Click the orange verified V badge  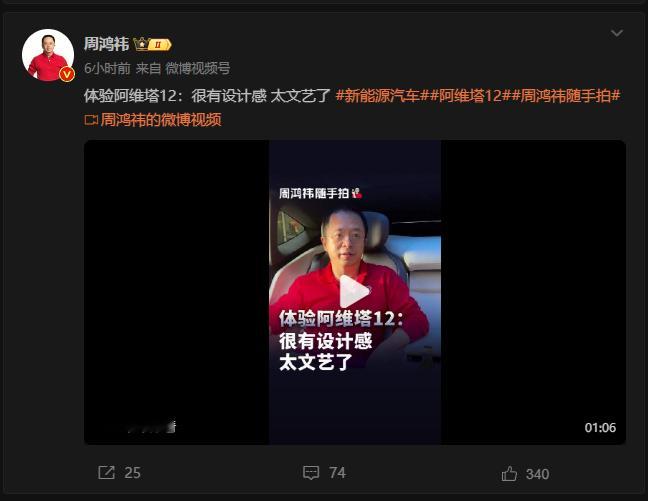click(x=67, y=74)
